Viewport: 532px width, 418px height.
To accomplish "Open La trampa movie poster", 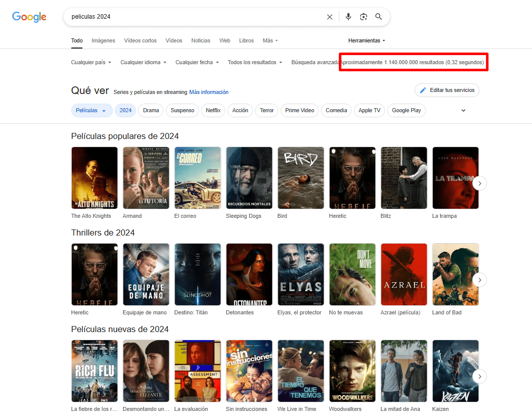I will coord(456,178).
